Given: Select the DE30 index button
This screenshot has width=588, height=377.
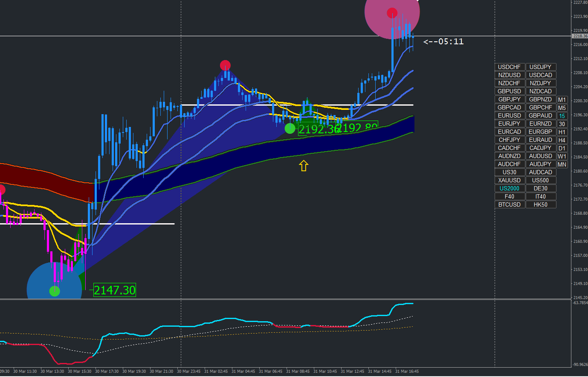Looking at the screenshot, I should (541, 188).
